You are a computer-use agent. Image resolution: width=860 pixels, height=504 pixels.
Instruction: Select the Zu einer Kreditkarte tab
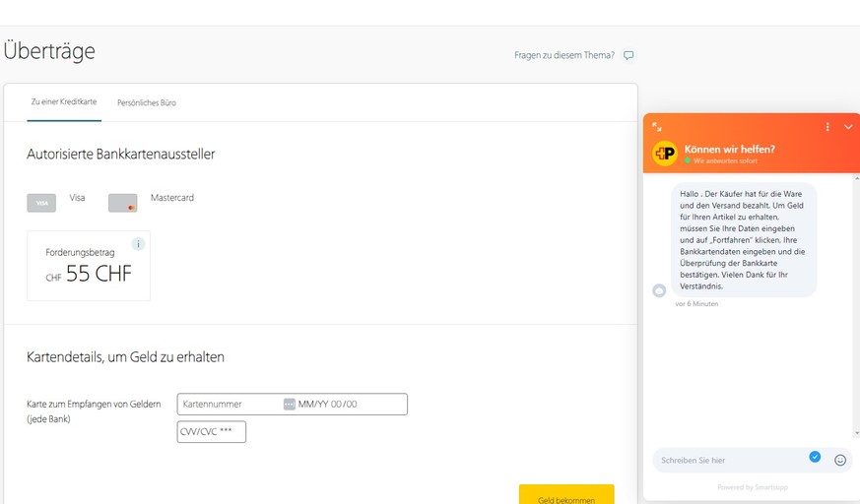coord(64,102)
